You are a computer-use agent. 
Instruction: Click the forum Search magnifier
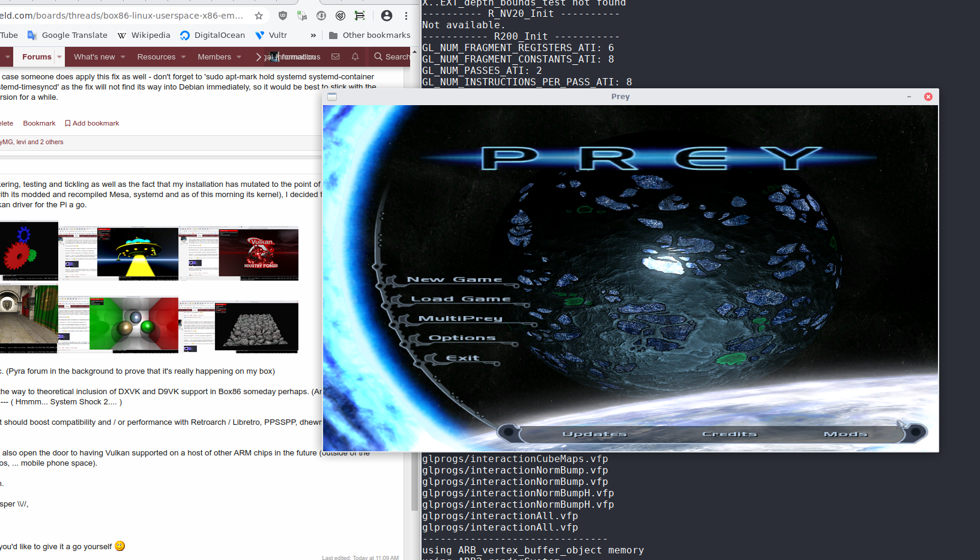[378, 56]
